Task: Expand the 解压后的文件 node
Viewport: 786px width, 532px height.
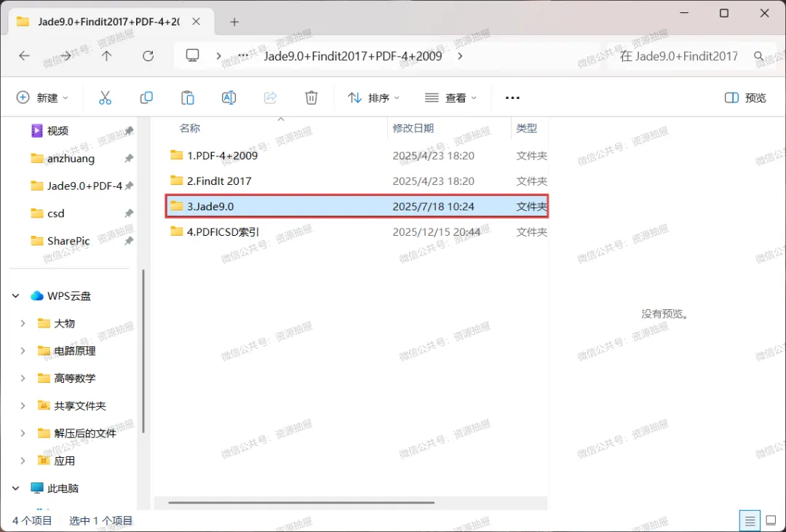Action: click(23, 433)
